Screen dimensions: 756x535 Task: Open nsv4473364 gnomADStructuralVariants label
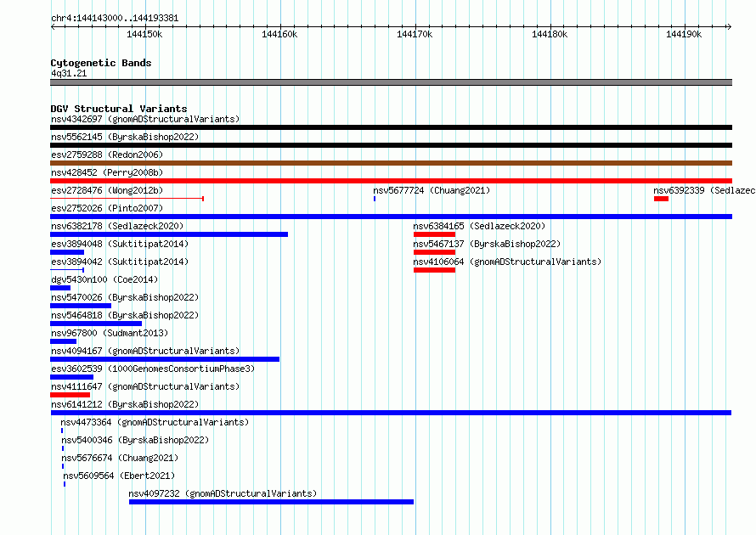(155, 422)
